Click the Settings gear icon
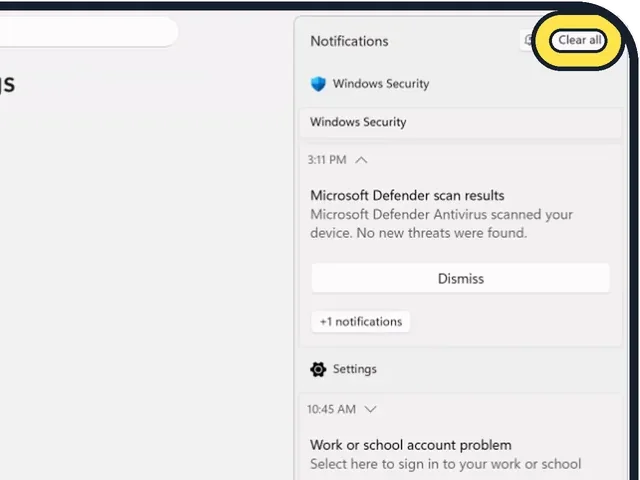Viewport: 640px width, 480px height. [318, 369]
